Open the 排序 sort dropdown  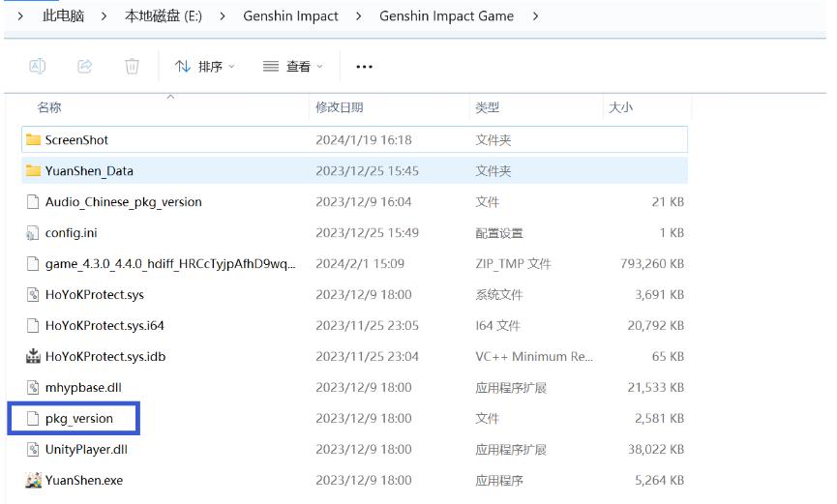coord(205,67)
